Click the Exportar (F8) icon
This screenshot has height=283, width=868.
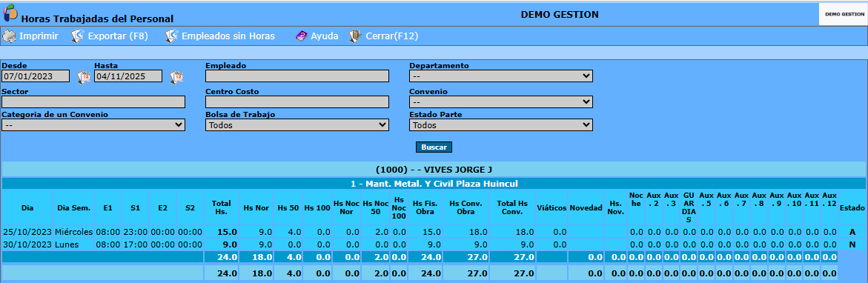point(78,36)
